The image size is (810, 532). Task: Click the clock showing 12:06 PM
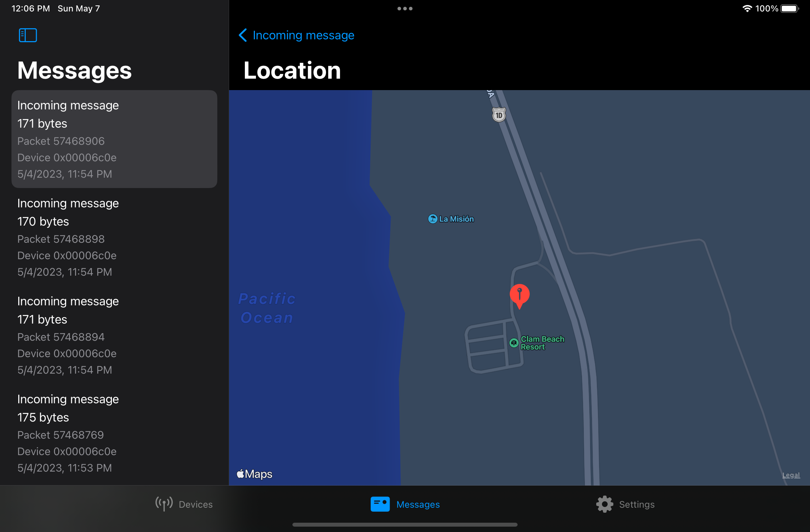point(30,8)
